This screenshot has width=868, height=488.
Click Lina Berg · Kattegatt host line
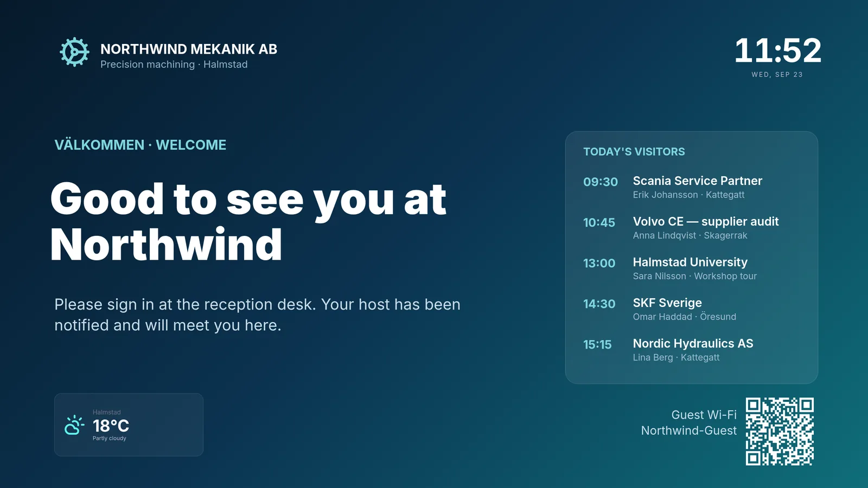pyautogui.click(x=676, y=357)
